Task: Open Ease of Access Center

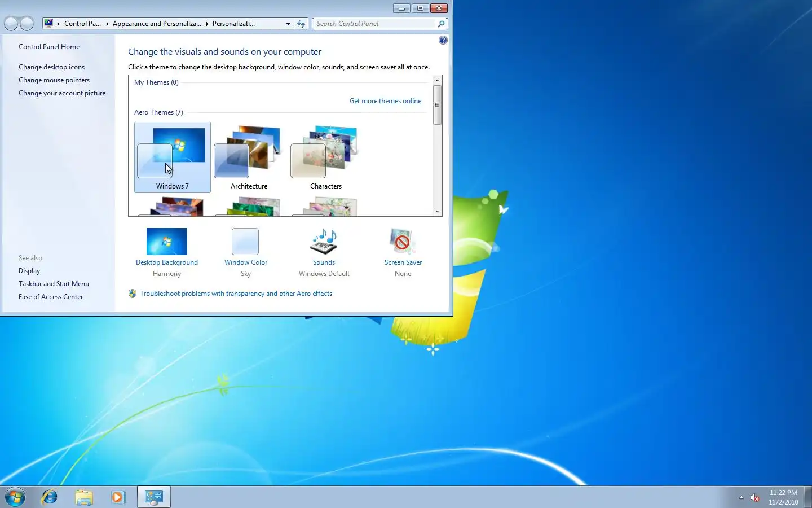Action: (x=51, y=297)
